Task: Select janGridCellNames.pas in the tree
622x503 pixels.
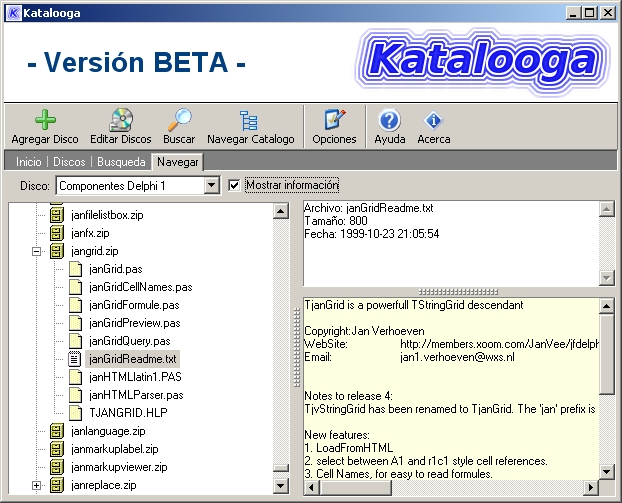Action: pyautogui.click(x=141, y=287)
